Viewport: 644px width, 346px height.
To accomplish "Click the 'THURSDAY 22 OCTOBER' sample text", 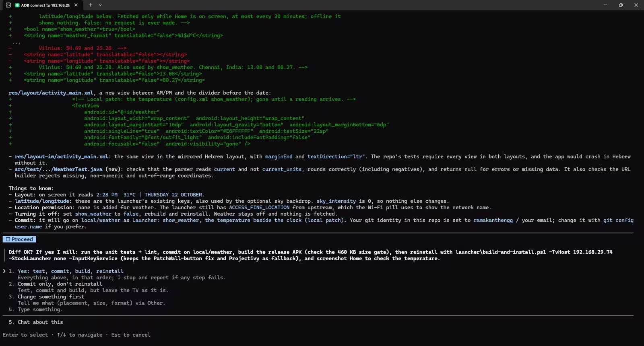I will [173, 195].
